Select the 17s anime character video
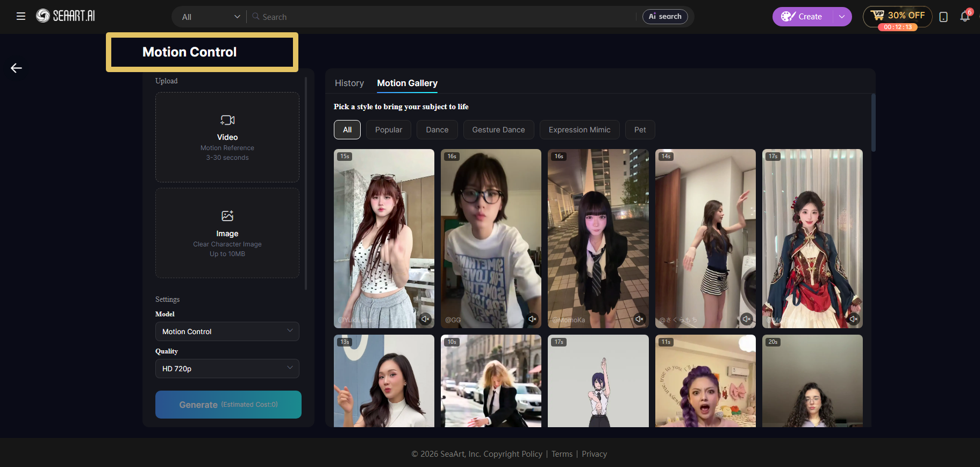 [x=598, y=381]
